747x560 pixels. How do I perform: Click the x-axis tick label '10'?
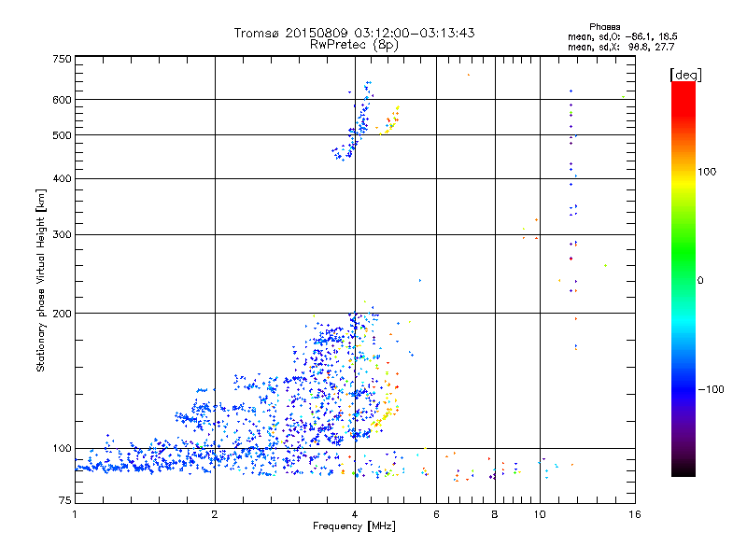540,514
